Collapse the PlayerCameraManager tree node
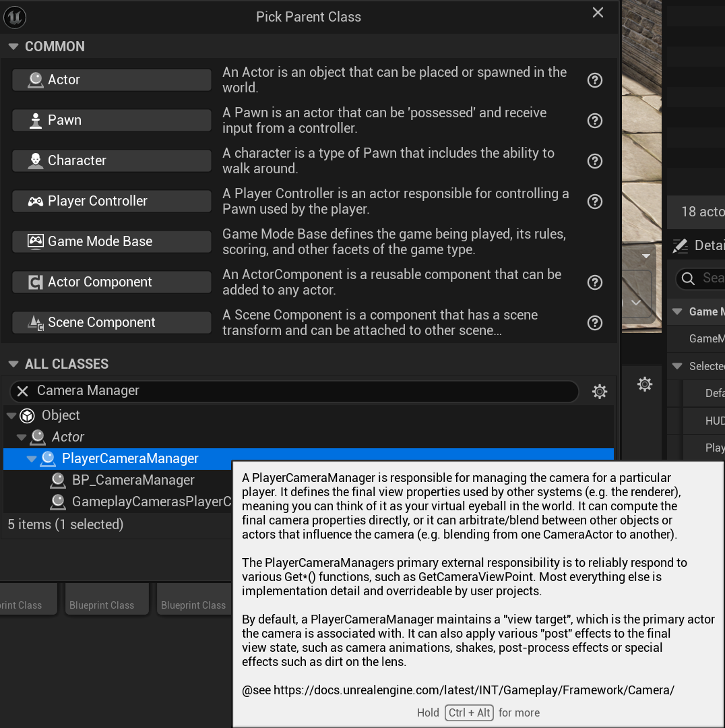This screenshot has height=728, width=725. [x=31, y=459]
